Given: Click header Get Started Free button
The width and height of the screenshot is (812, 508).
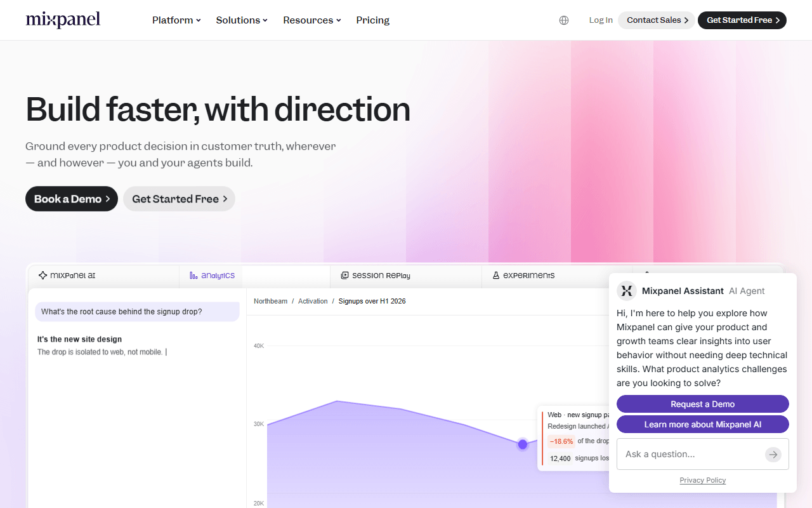Looking at the screenshot, I should pos(742,20).
